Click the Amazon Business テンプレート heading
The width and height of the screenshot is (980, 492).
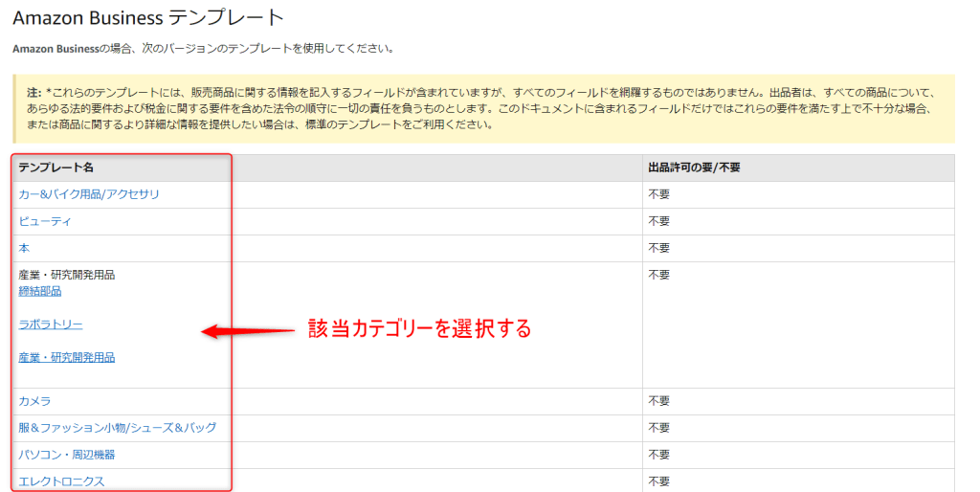pyautogui.click(x=148, y=17)
